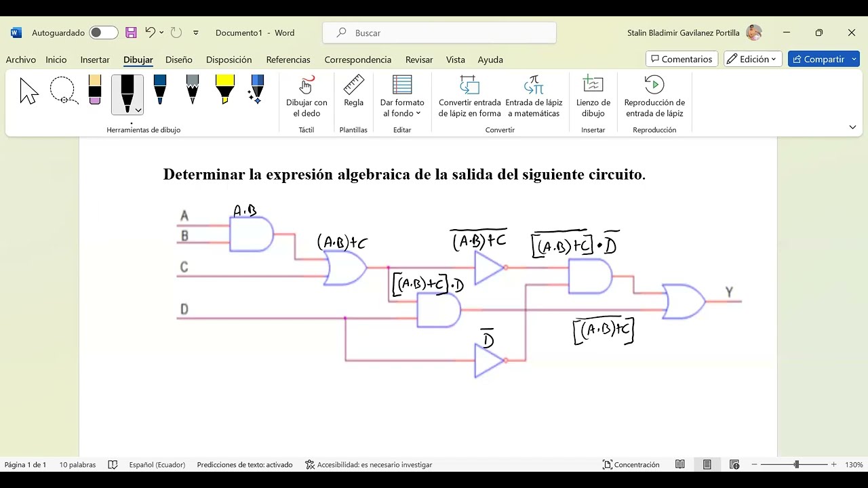
Task: Click the Undo button
Action: point(151,32)
